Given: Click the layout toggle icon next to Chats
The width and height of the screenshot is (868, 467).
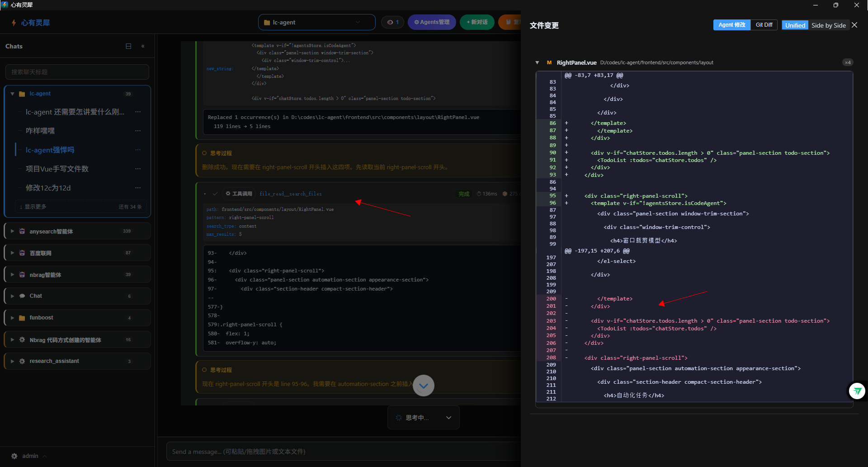Looking at the screenshot, I should click(x=128, y=46).
